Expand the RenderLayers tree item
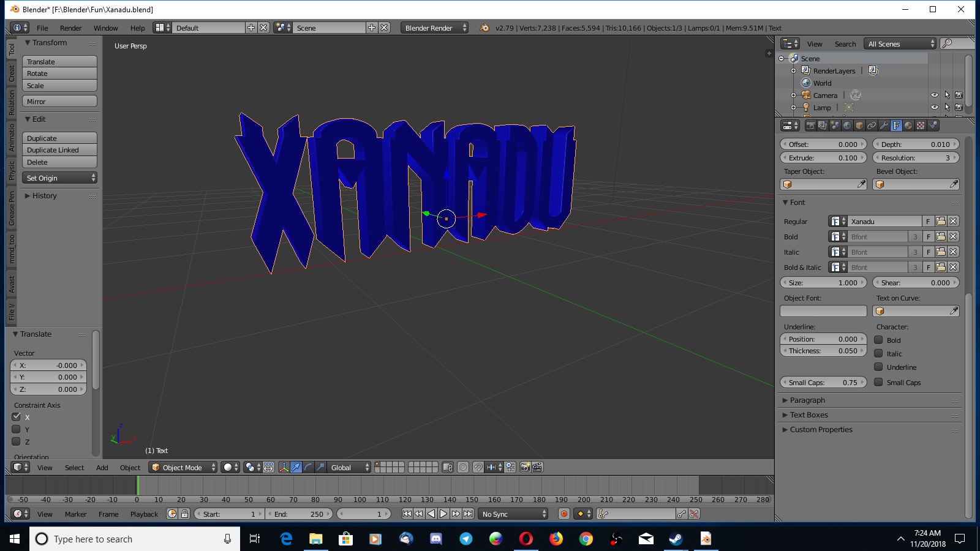 tap(793, 70)
